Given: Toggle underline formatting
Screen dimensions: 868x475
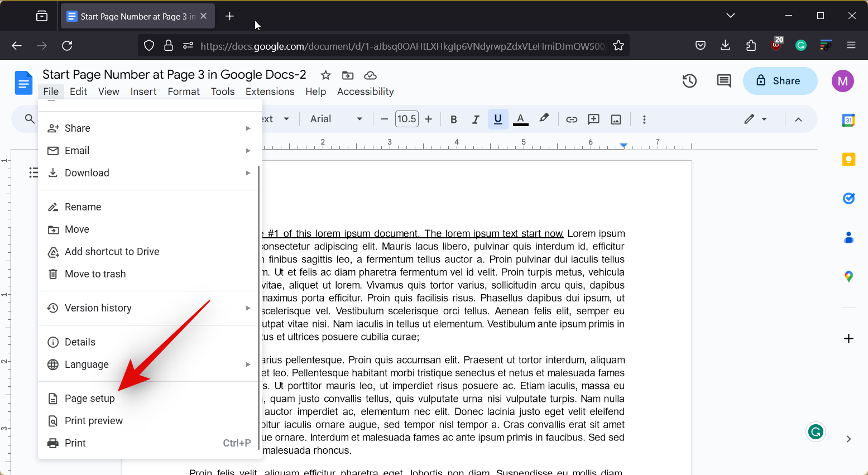Looking at the screenshot, I should pos(498,119).
